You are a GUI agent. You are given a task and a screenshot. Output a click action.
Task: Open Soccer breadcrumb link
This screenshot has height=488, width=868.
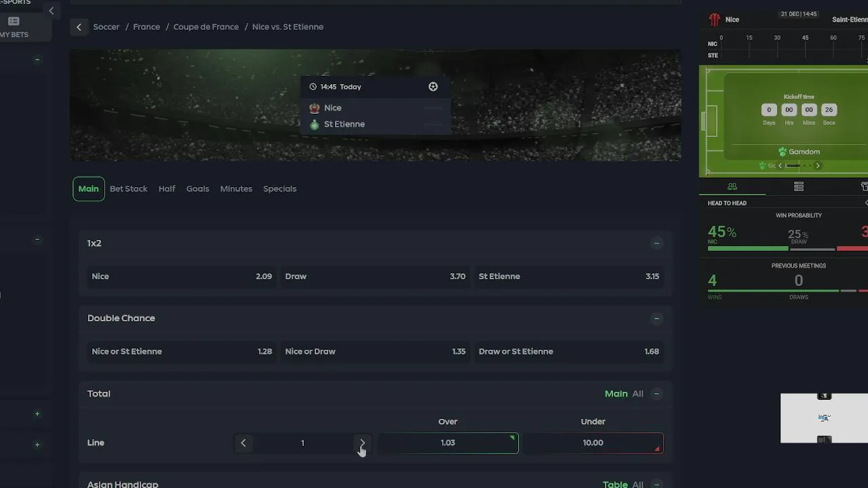pyautogui.click(x=106, y=27)
